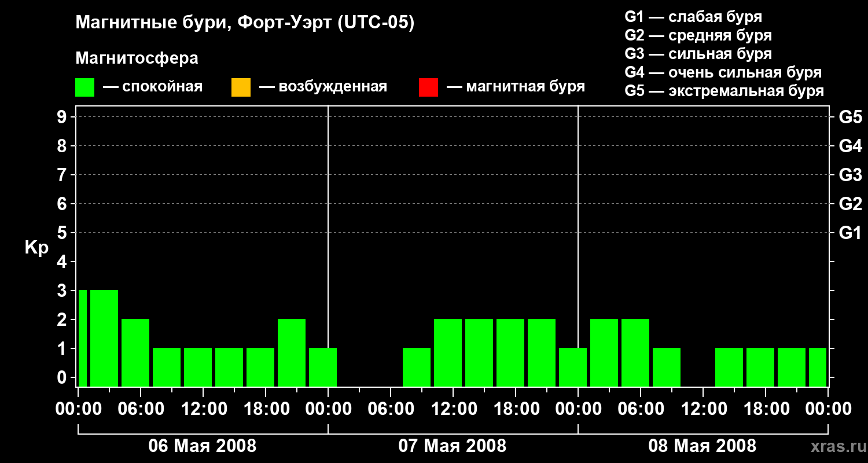Viewport: 868px width, 463px height.
Task: Click the Kp axis value 3
Action: (62, 291)
